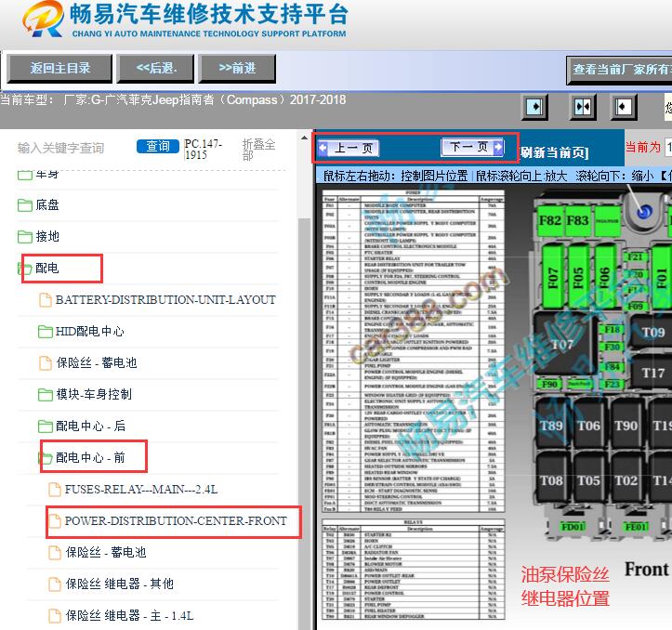Expand the 配电中心 - 后 folder

click(90, 426)
